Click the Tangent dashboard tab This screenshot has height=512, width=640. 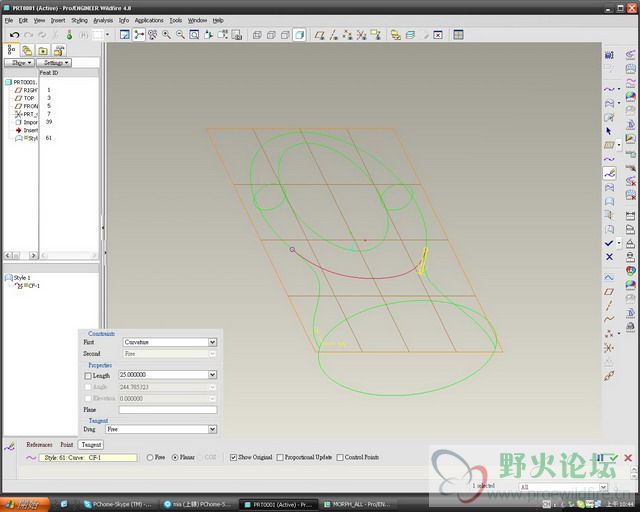91,445
